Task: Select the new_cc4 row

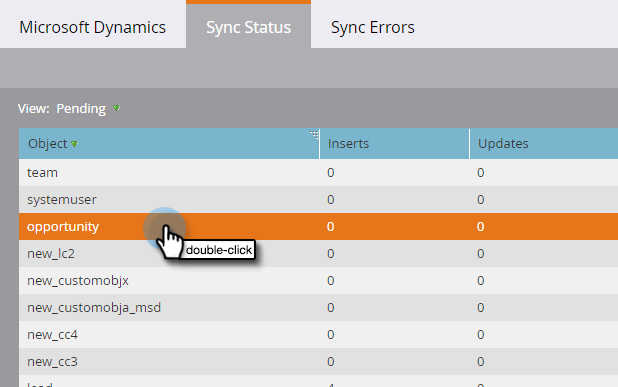Action: 318,335
